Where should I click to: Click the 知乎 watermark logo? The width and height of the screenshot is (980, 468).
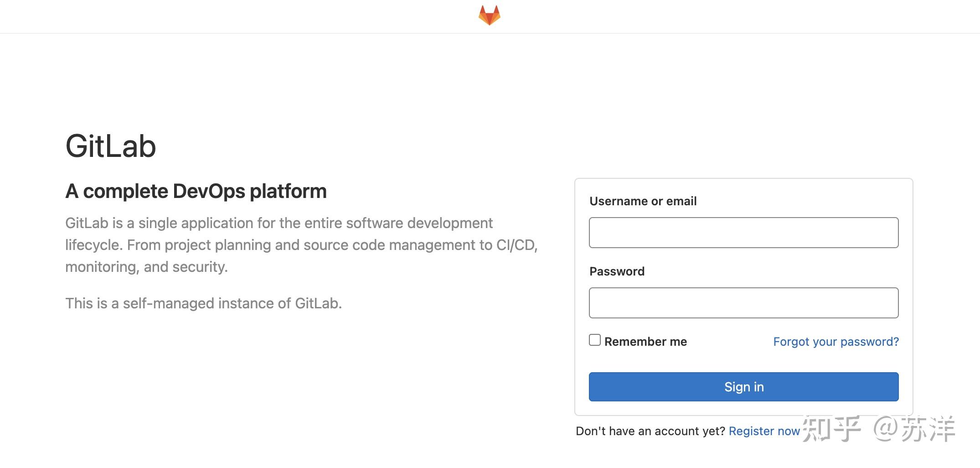click(831, 429)
